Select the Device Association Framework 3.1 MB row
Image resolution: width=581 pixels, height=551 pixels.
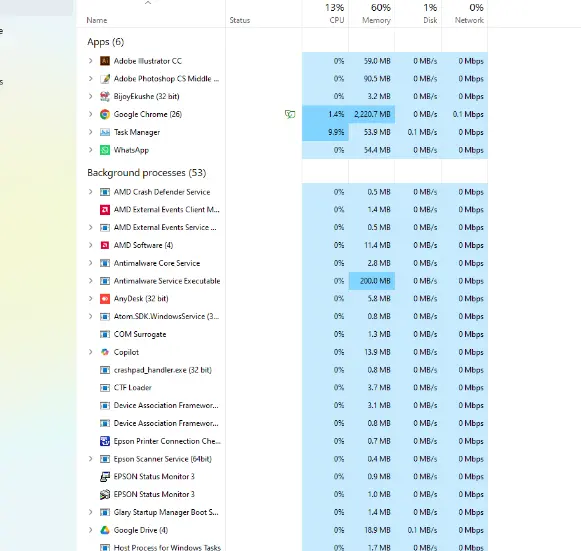point(282,405)
